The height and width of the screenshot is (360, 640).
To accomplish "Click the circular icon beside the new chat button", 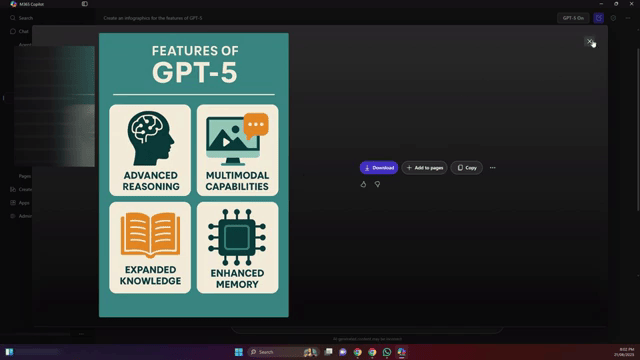I will 613,18.
